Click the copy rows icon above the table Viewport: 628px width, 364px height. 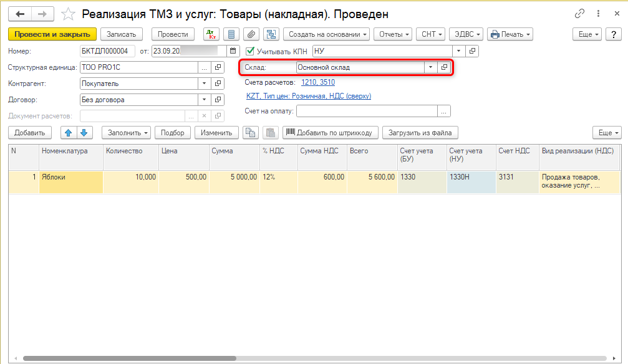(x=250, y=133)
